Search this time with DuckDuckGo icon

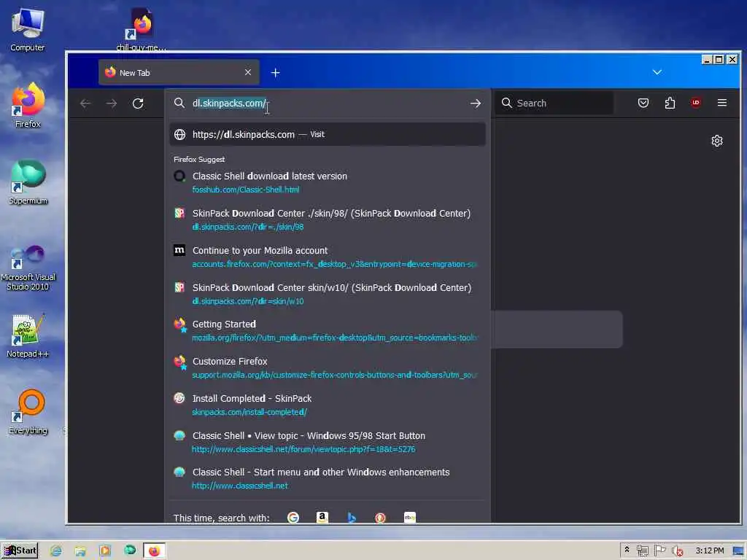(380, 517)
